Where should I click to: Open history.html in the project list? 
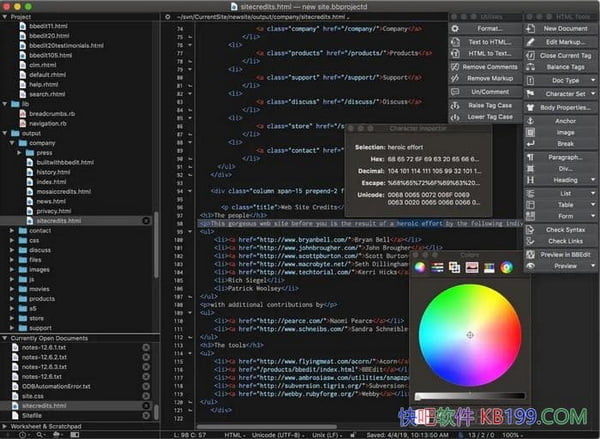point(51,172)
